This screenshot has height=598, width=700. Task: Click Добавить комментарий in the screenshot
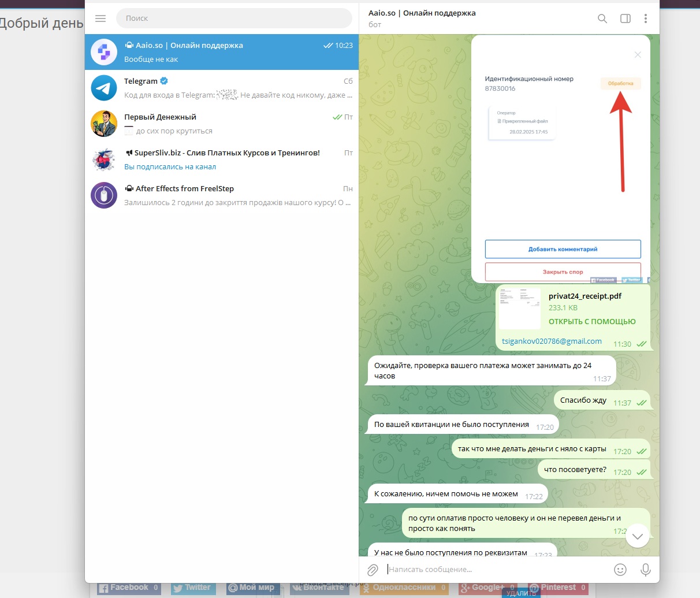(563, 249)
